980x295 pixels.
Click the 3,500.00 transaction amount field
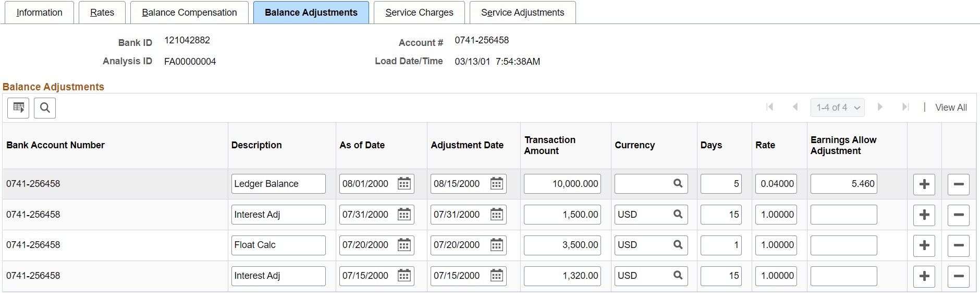[562, 245]
